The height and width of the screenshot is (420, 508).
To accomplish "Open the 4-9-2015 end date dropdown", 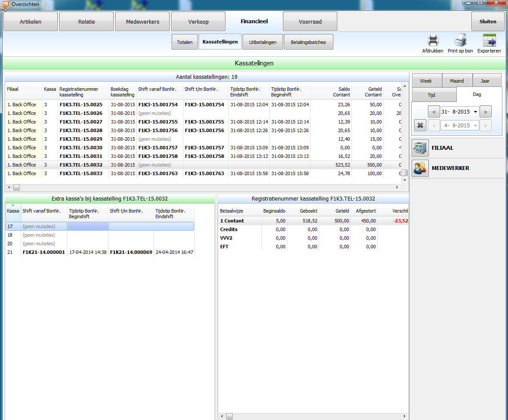I will tap(475, 126).
